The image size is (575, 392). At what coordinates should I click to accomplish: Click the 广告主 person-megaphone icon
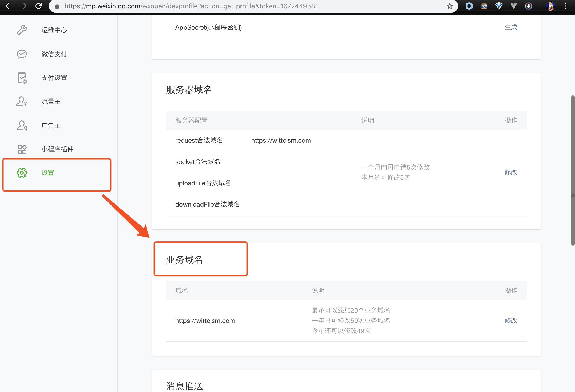pos(22,126)
